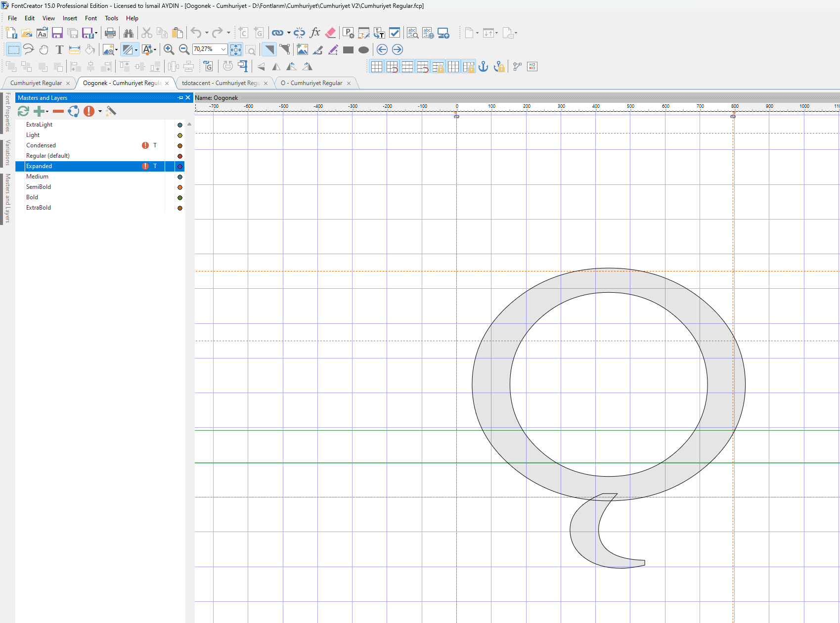The image size is (840, 623).
Task: Click the pink eraser icon
Action: 331,33
